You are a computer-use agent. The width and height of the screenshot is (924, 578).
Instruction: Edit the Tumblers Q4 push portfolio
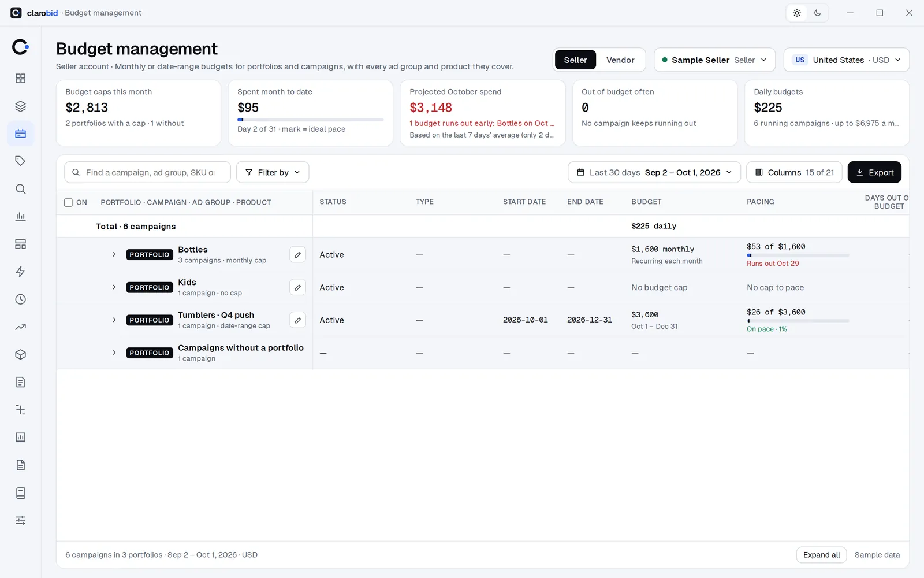pos(297,320)
